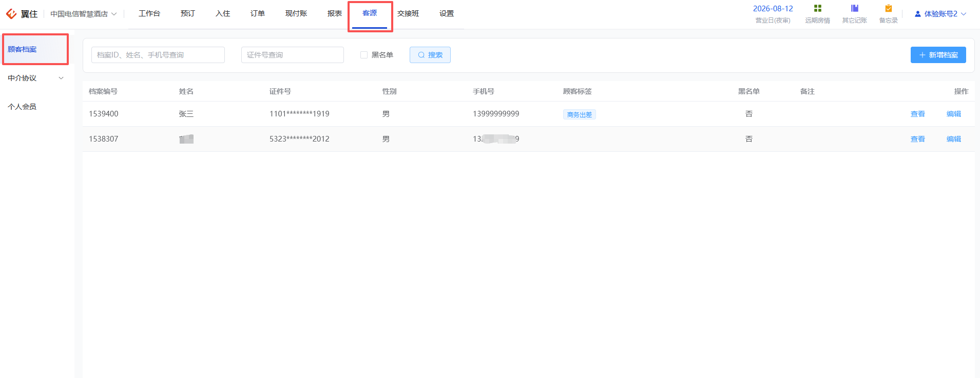The width and height of the screenshot is (980, 378).
Task: Focus the 档案ID、姓名、手机号查询 input
Action: [158, 55]
